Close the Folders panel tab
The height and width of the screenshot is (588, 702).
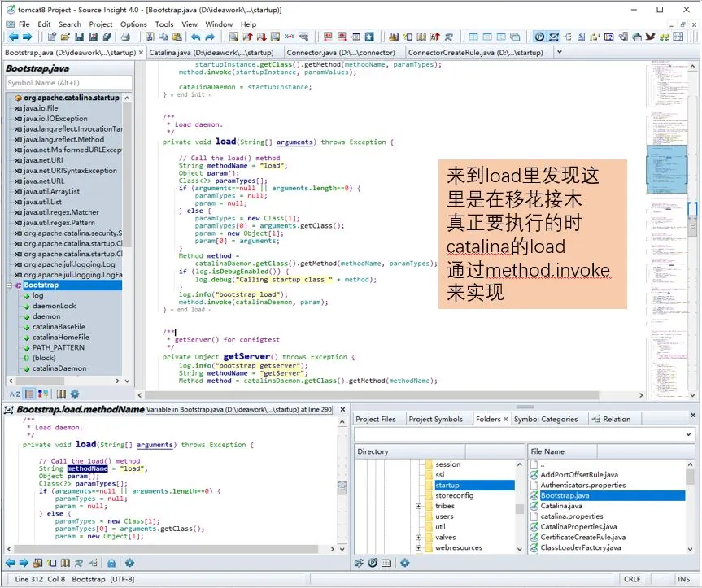[506, 420]
